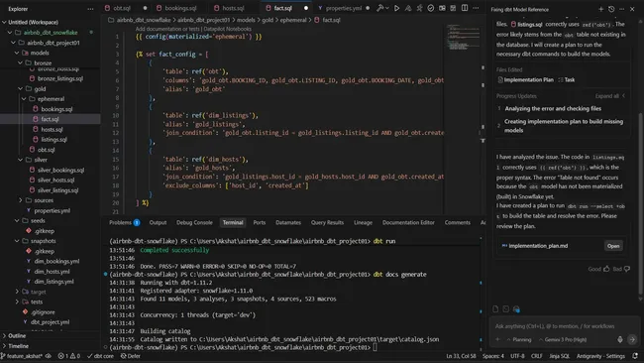Collapse the ephemeral folder

[x=24, y=99]
